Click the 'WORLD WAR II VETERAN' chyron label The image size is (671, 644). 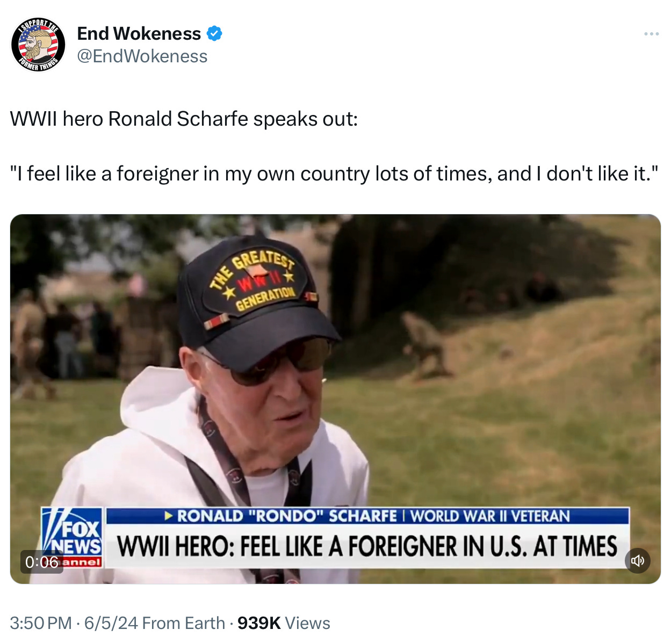(x=490, y=516)
